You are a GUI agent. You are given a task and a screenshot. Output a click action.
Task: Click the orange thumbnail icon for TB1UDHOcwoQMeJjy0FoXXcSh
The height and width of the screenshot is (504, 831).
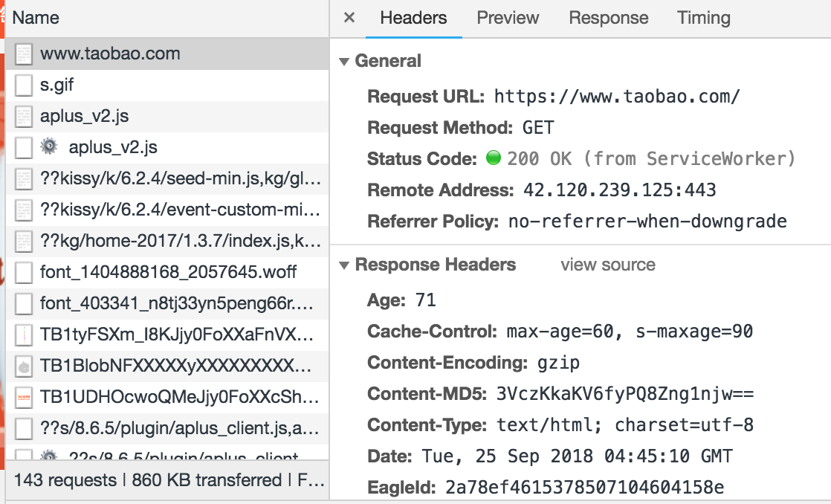pos(25,396)
